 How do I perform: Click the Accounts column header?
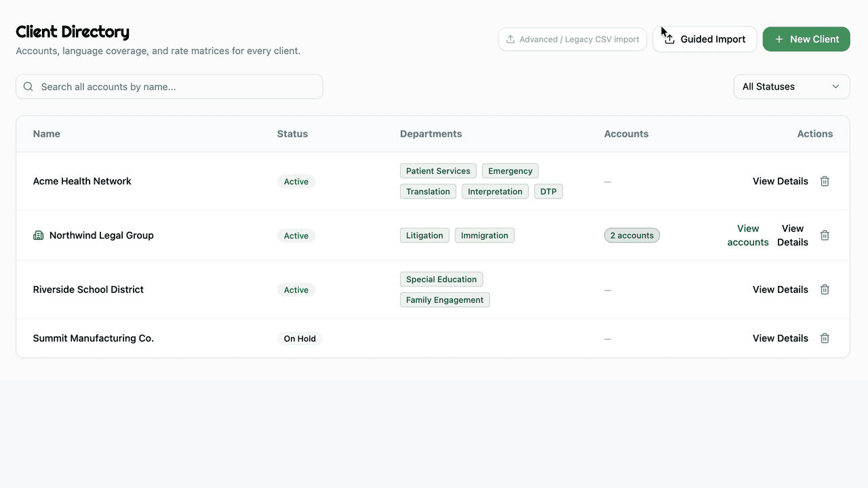pos(626,134)
